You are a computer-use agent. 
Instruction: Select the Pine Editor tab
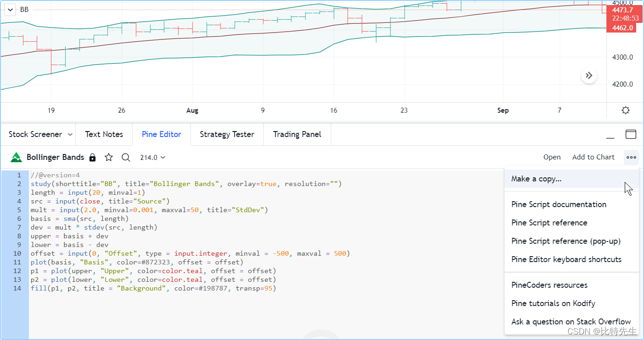pos(161,134)
